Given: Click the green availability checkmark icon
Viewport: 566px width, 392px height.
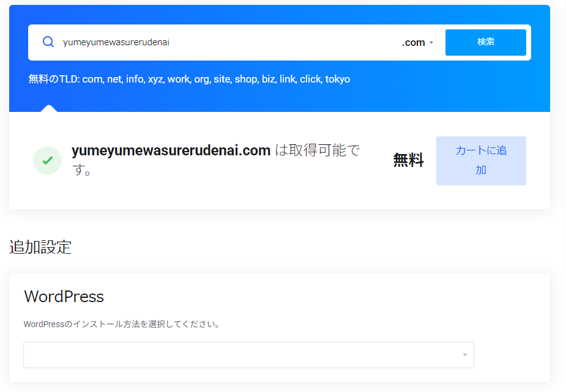Looking at the screenshot, I should [47, 161].
